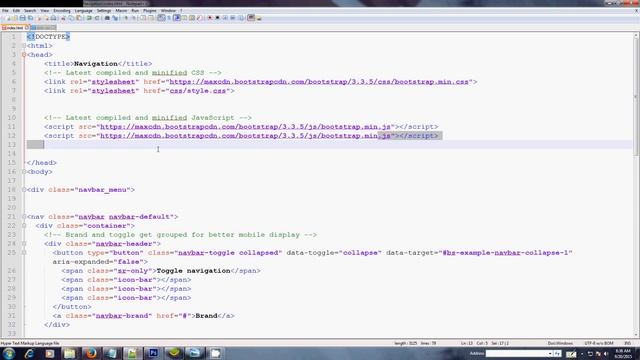Collapse the button fold marker on line 25

24,253
